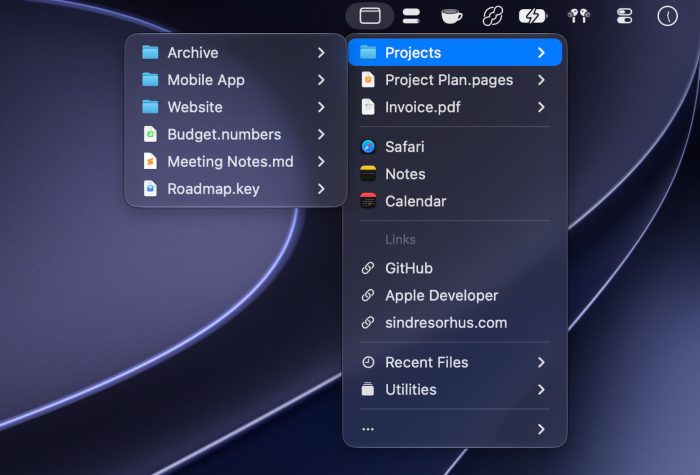Screen dimensions: 700x475
Task: Expand the Budget.numbers submenu chevron
Action: coord(321,134)
